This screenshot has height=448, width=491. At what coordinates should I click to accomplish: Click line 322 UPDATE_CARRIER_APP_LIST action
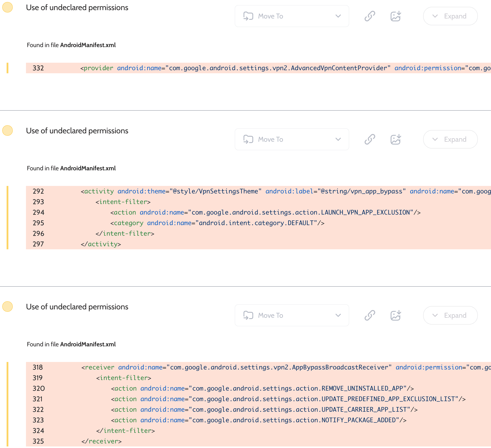pyautogui.click(x=264, y=409)
